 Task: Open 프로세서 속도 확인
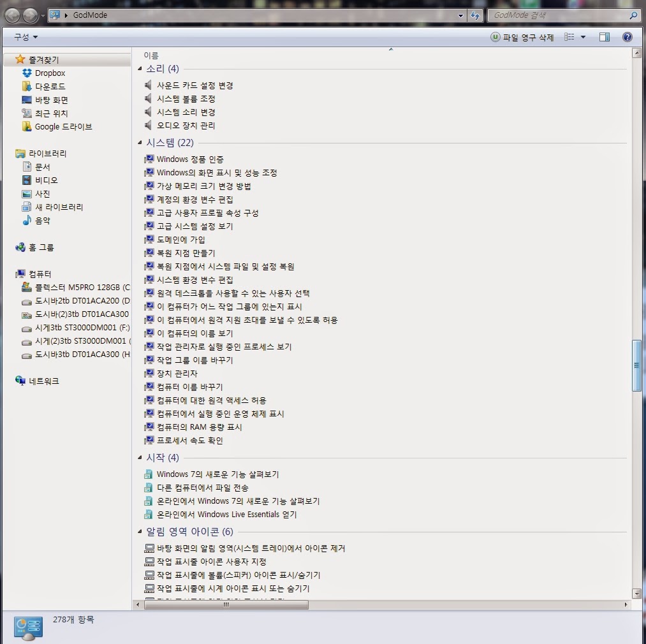click(x=189, y=441)
